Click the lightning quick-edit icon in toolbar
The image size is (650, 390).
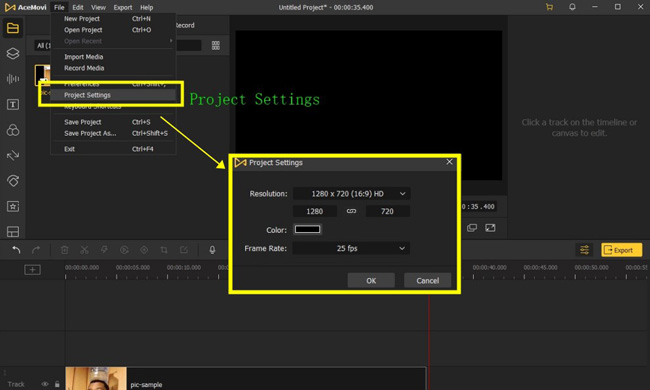[x=104, y=250]
